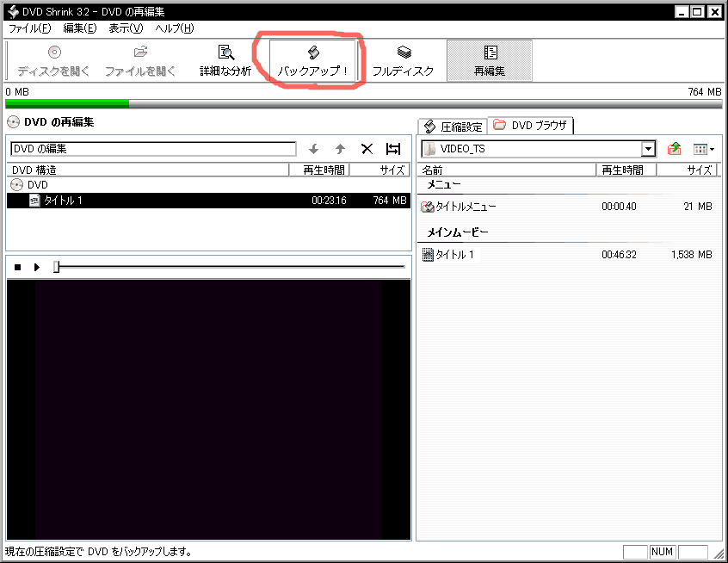Viewport: 728px width, 563px height.
Task: Click DVD structure サイズ column header
Action: coord(379,170)
